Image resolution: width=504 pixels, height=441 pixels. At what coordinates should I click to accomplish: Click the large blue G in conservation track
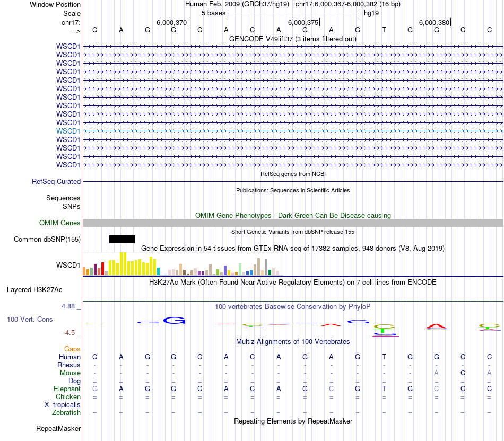(x=174, y=320)
